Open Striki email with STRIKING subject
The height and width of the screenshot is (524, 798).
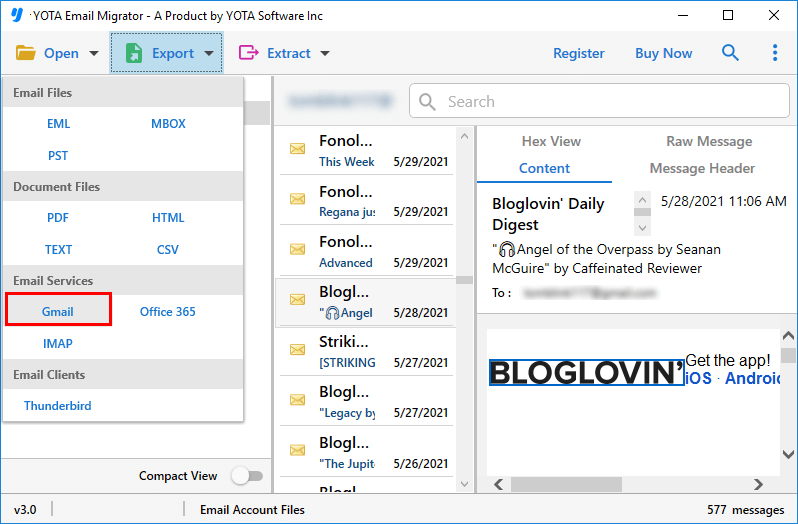coord(366,352)
